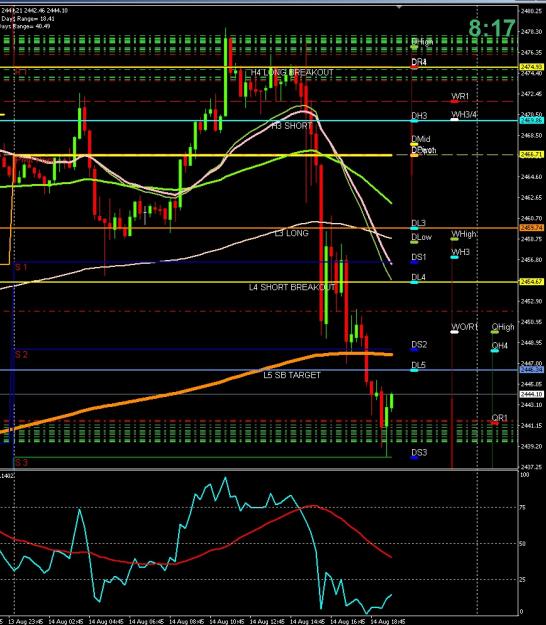Viewport: 546px width, 625px height.
Task: Click the L4 SHORT BREAKOUT label
Action: click(x=292, y=287)
